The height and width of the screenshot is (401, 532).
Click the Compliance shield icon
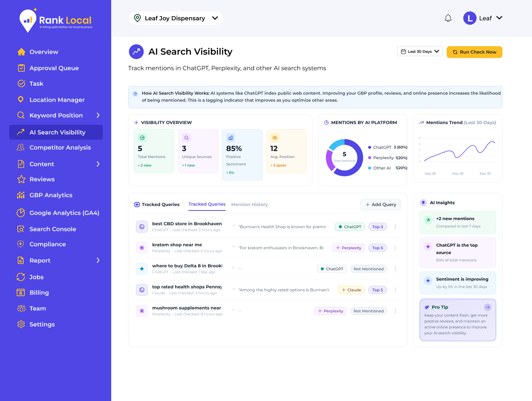(x=21, y=244)
